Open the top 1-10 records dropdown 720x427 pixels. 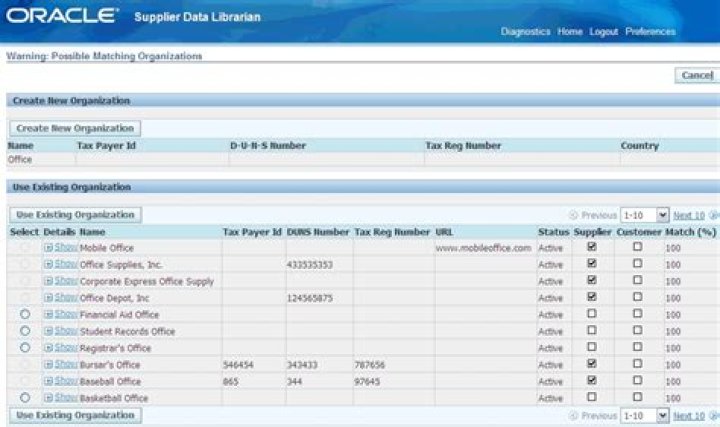(644, 215)
